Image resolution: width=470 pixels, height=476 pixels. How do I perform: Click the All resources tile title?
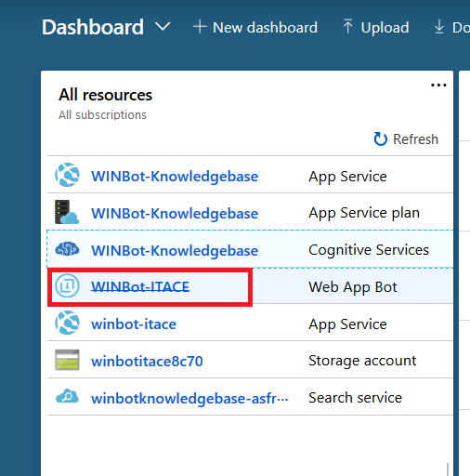(106, 95)
